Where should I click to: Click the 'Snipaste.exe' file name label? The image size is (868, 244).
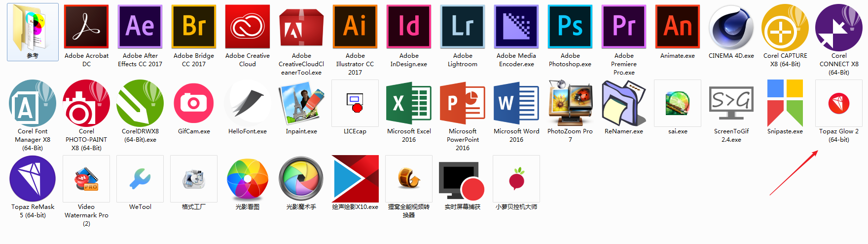[x=785, y=131]
